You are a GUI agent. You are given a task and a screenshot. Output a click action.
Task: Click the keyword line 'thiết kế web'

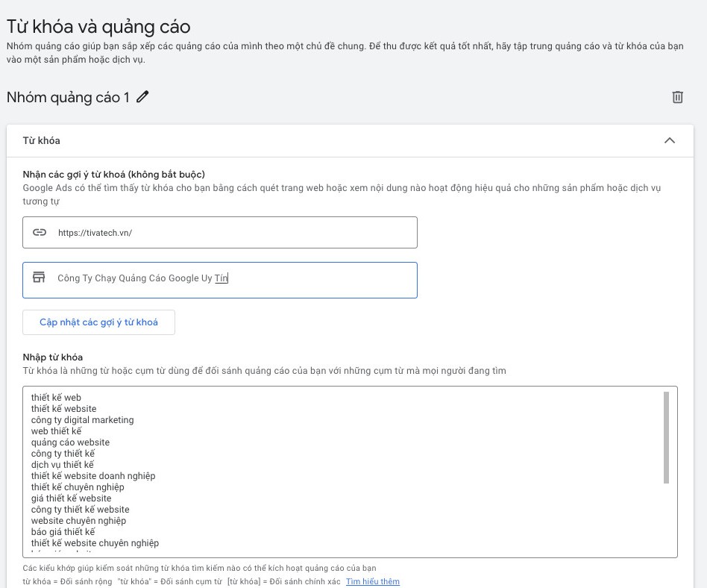point(56,398)
